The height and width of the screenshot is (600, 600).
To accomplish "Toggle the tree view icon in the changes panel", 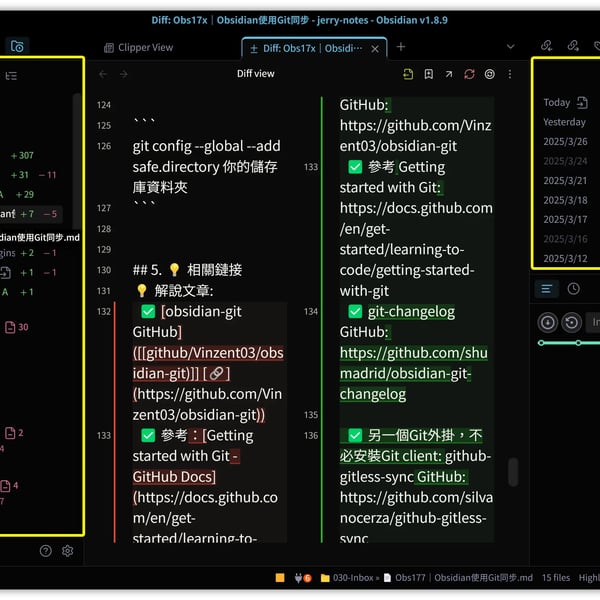I will click(x=11, y=76).
